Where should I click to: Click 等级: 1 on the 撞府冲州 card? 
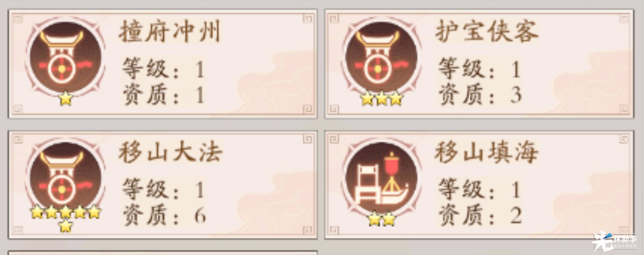coord(163,69)
